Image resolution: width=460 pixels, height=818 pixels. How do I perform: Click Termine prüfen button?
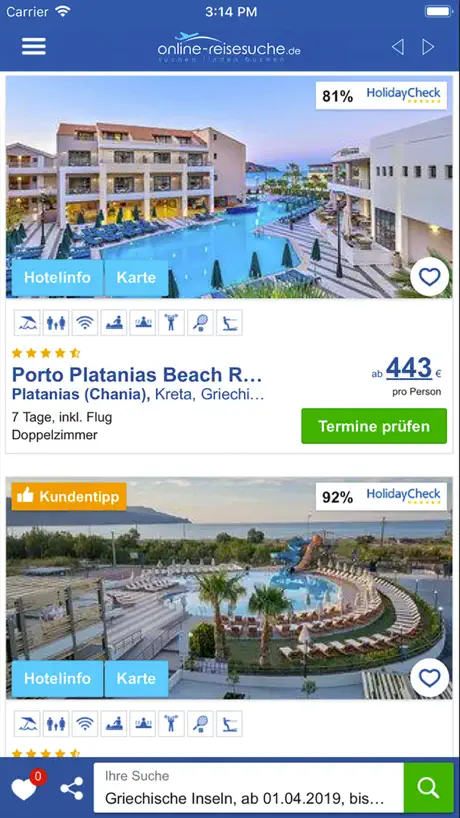pos(374,426)
